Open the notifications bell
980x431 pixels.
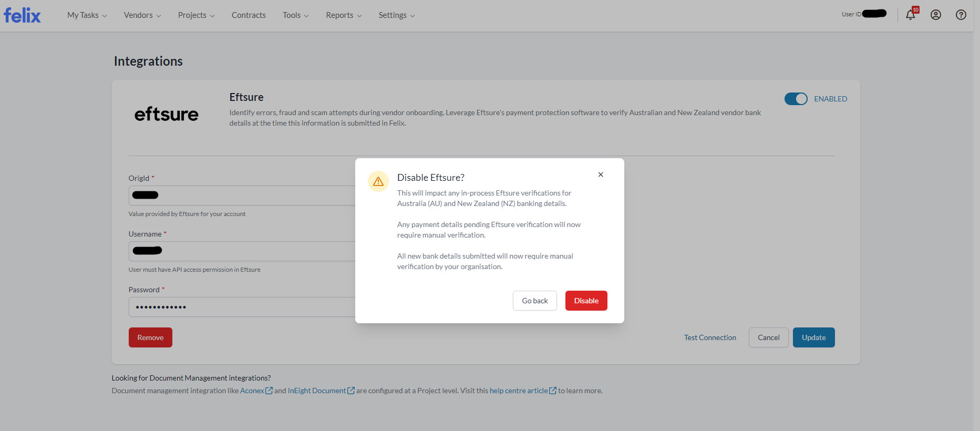click(x=911, y=15)
